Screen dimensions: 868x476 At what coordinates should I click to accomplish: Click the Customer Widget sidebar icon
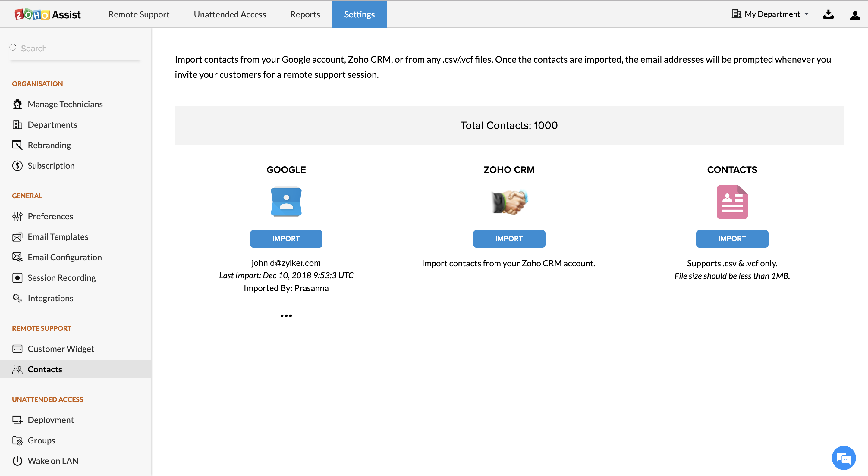coord(17,349)
